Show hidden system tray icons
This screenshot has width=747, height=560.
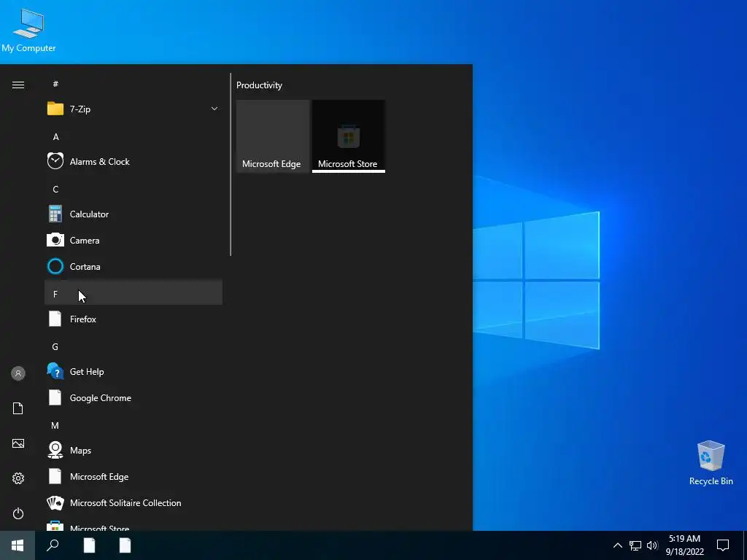[617, 545]
